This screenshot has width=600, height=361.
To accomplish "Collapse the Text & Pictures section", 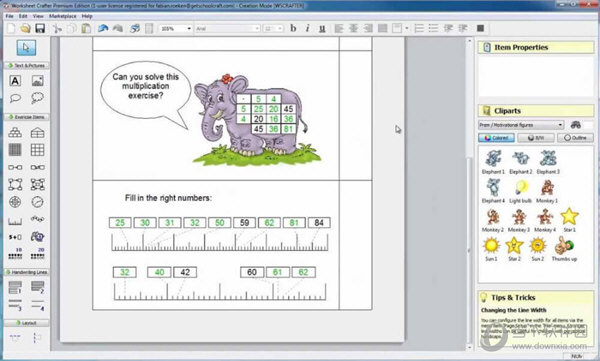I will (x=26, y=65).
